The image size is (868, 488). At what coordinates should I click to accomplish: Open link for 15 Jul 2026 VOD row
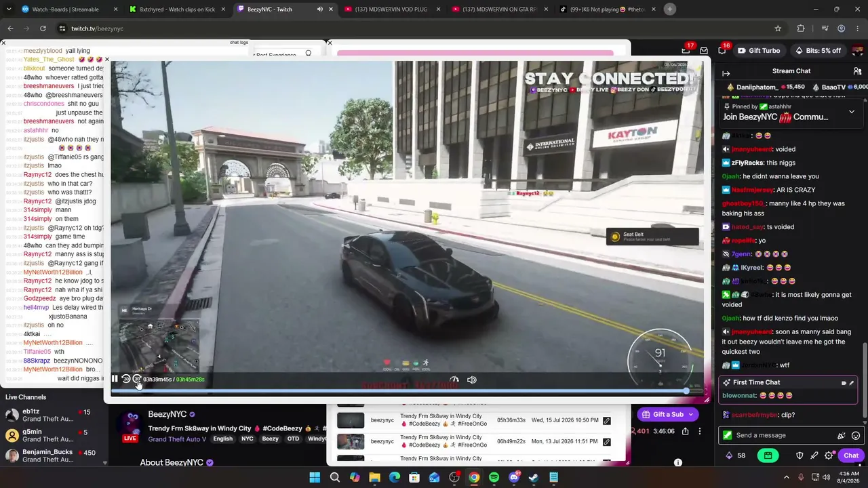[x=607, y=420]
